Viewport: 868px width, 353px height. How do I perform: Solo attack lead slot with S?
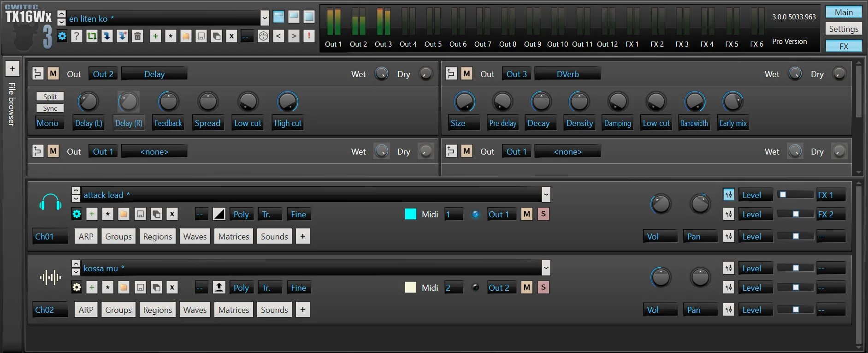[543, 214]
